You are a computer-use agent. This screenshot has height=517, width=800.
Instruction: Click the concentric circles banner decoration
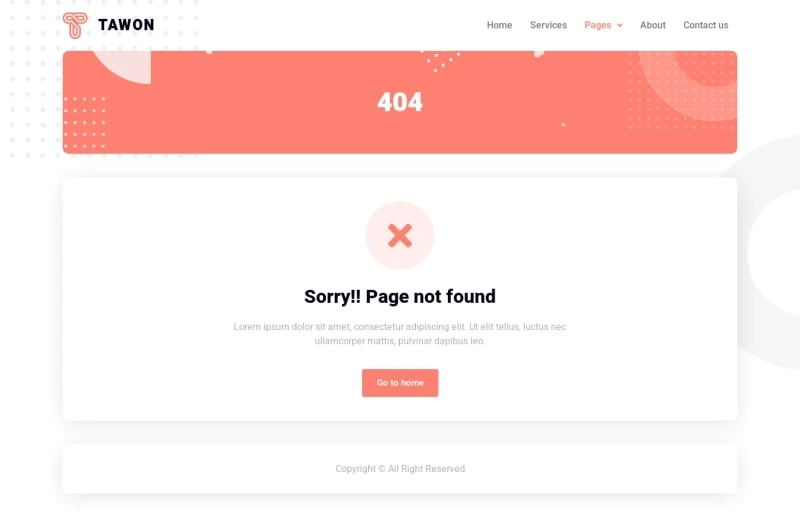689,84
